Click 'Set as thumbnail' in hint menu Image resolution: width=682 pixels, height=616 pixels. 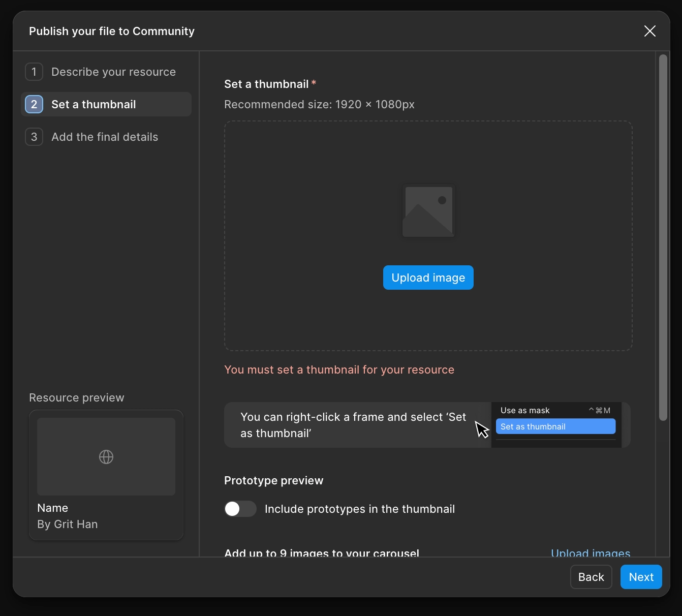(555, 426)
